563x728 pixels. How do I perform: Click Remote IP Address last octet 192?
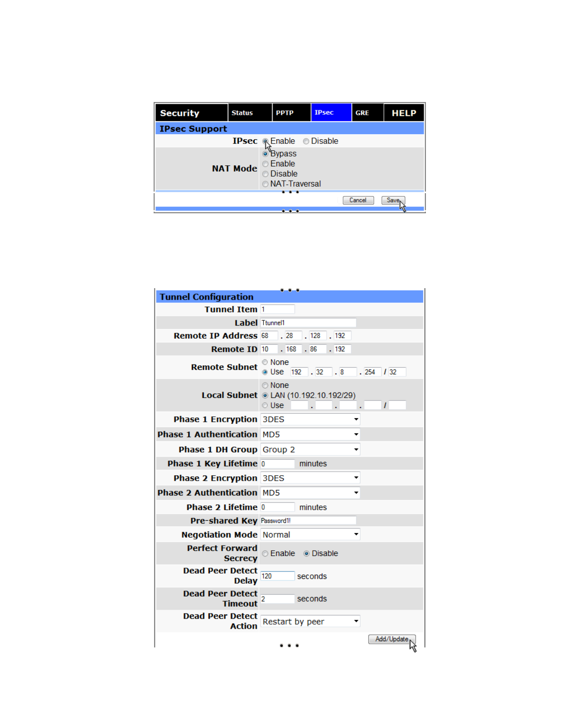(343, 336)
